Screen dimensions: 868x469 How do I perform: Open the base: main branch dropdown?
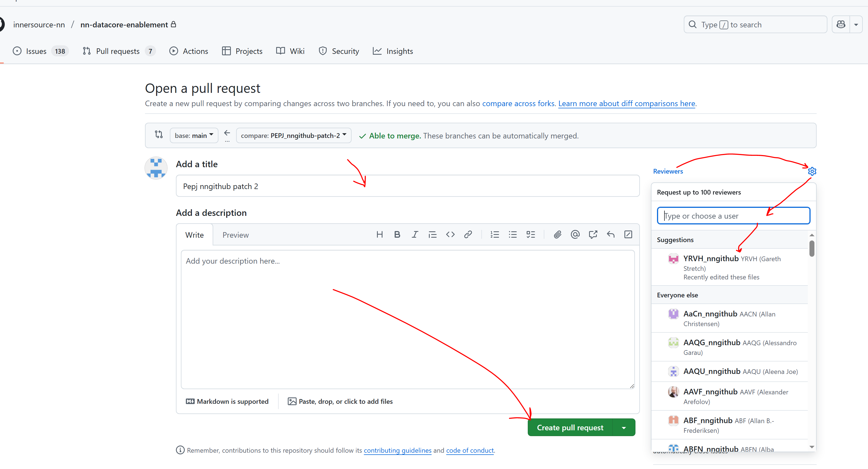click(x=194, y=135)
